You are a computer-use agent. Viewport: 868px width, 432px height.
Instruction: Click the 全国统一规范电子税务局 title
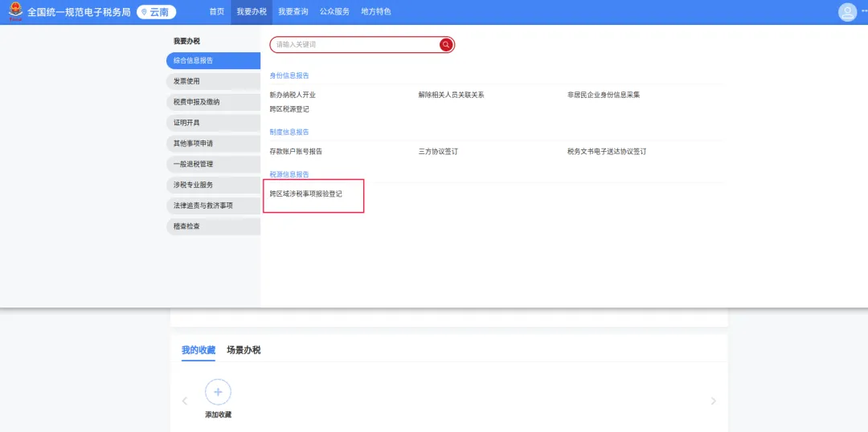coord(79,12)
